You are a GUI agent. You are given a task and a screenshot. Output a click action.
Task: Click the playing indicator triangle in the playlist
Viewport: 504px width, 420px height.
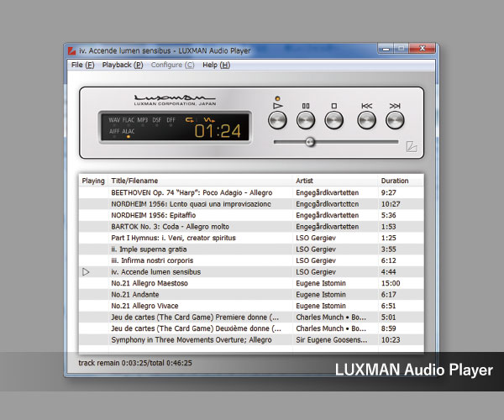tap(86, 272)
